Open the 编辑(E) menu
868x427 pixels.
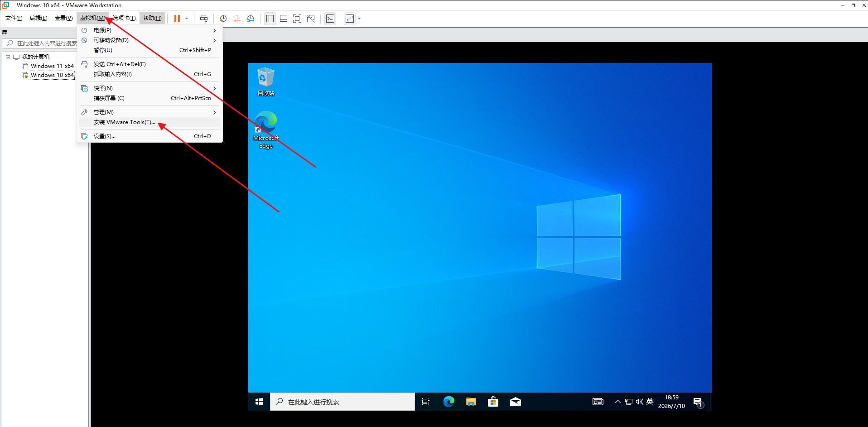[39, 18]
